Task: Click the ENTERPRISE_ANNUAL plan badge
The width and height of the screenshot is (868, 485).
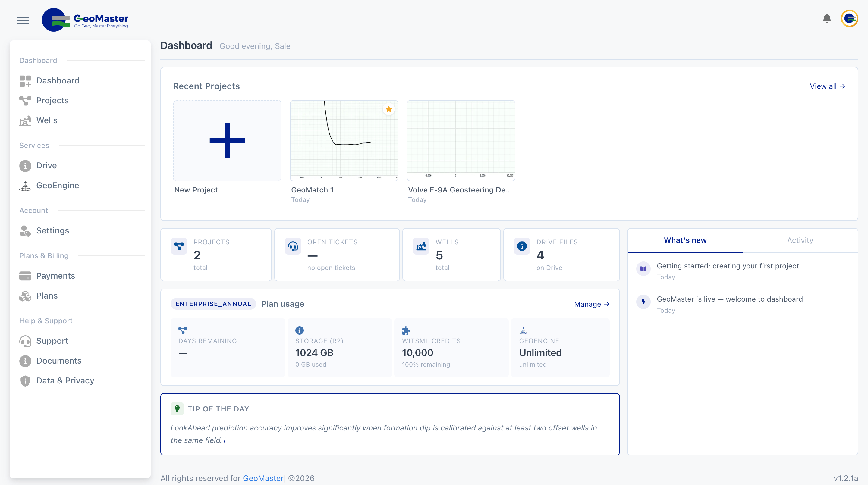Action: tap(213, 304)
